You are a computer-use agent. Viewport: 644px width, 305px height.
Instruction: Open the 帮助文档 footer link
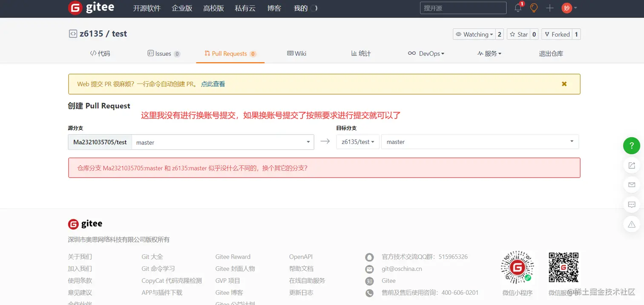[301, 269]
